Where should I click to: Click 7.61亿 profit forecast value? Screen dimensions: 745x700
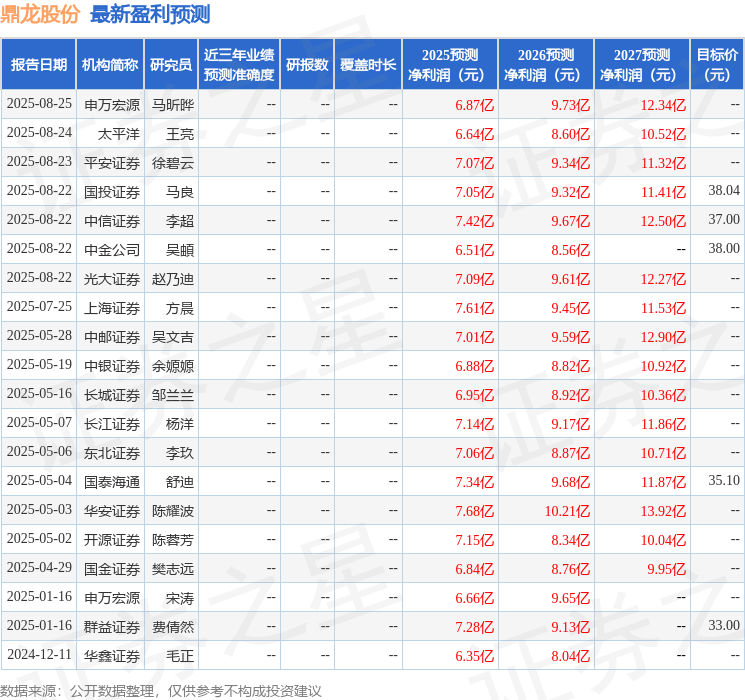tap(475, 308)
